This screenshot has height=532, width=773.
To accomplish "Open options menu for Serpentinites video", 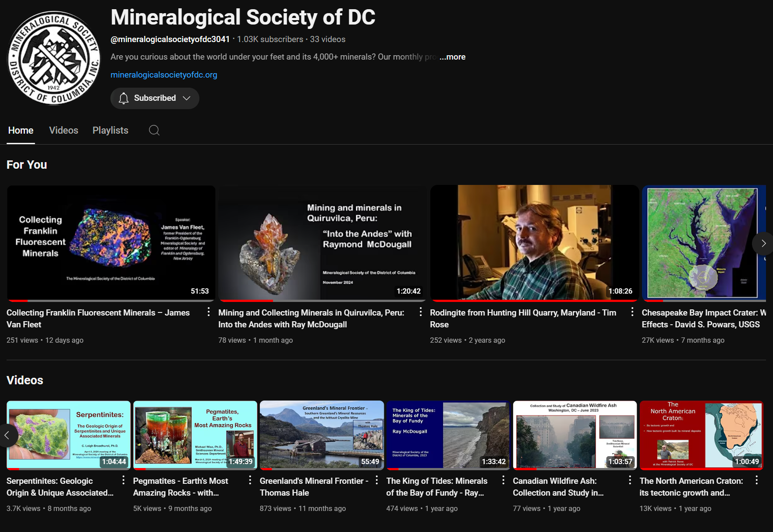I will [124, 480].
